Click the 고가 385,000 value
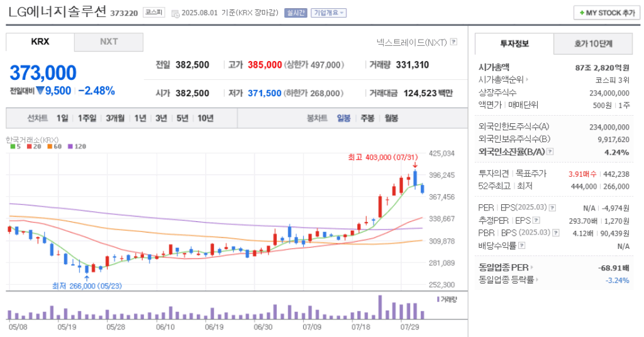This screenshot has height=337, width=644. (x=265, y=65)
